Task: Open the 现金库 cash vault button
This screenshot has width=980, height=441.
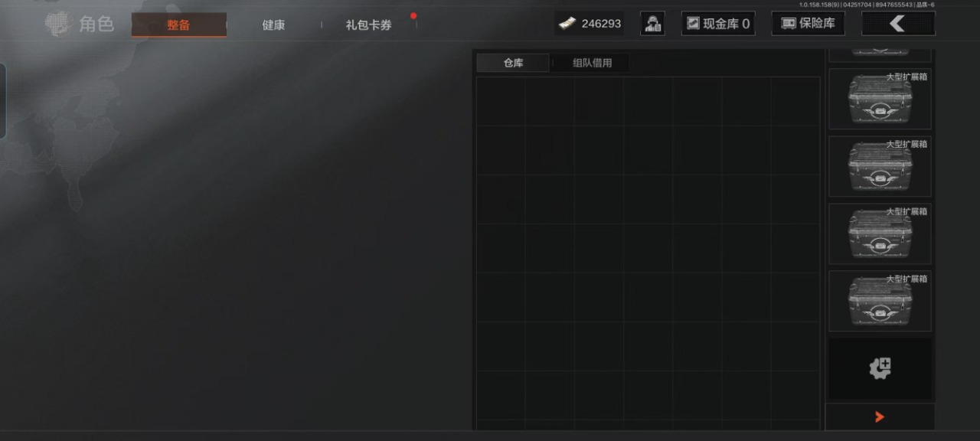Action: 718,24
